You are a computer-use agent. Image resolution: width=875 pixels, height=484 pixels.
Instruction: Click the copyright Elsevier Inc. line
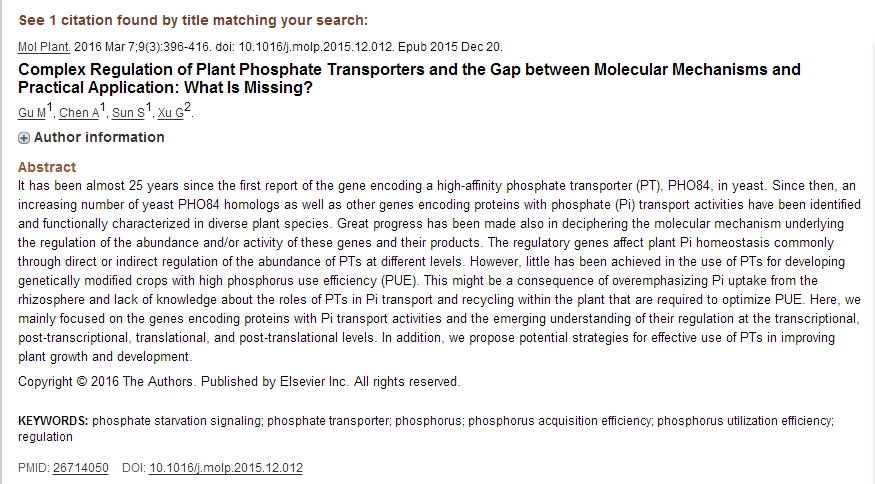click(x=239, y=382)
